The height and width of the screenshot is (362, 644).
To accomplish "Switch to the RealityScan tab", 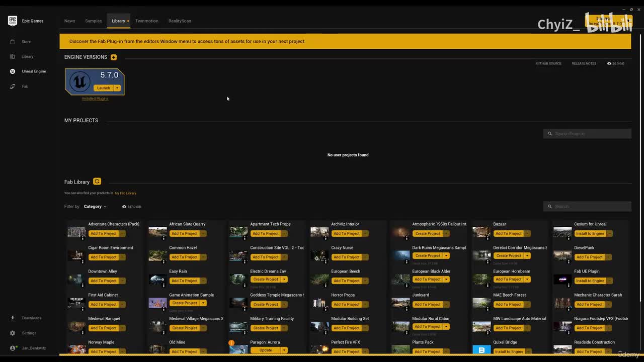I will pyautogui.click(x=180, y=21).
